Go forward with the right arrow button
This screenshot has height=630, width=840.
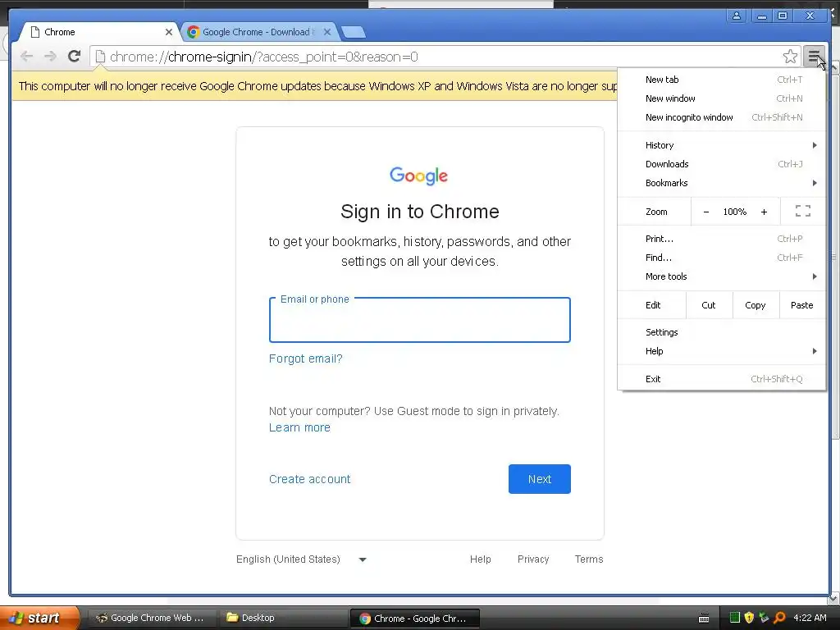(50, 57)
